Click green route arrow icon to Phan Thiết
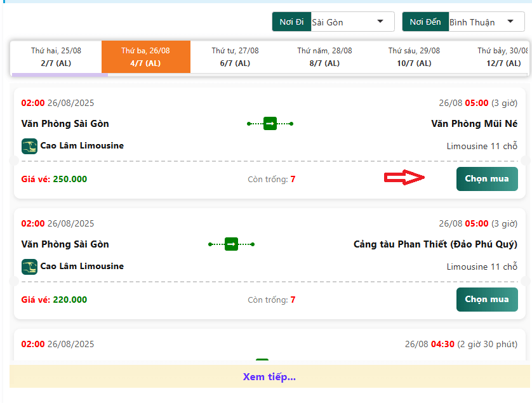 tap(231, 244)
